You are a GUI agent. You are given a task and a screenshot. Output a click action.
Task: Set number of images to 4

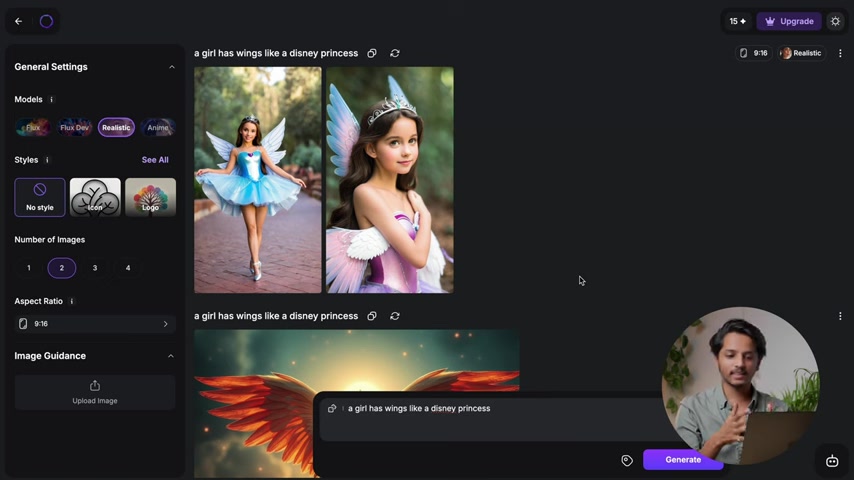pos(128,268)
